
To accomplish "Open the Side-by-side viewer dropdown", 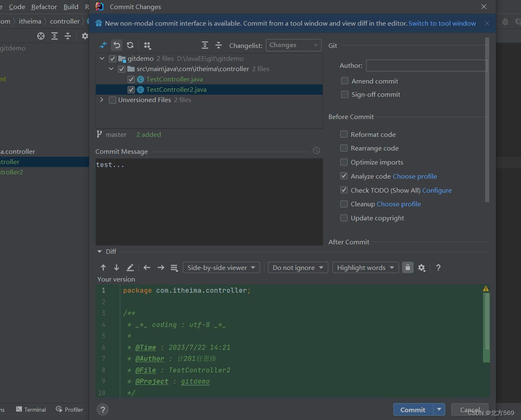I will click(221, 267).
